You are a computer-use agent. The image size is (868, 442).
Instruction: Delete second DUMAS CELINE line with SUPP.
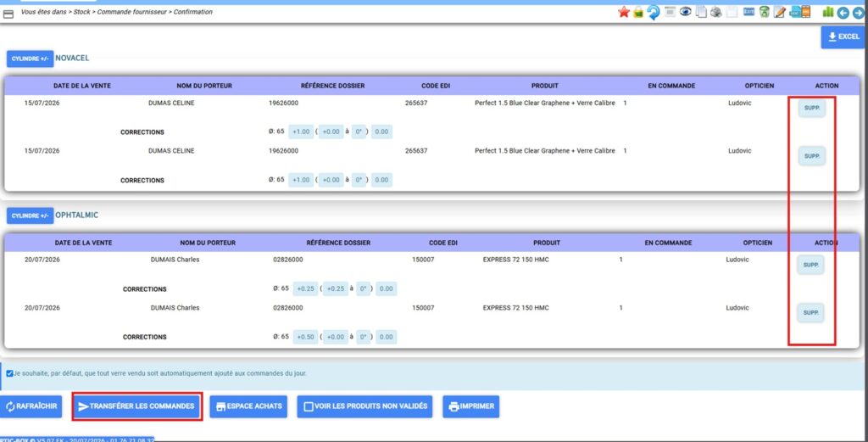point(811,156)
